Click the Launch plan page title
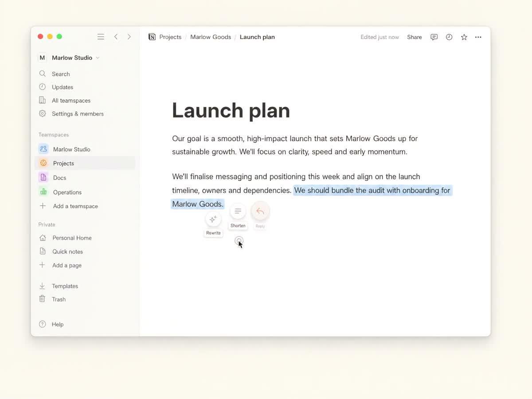 pos(231,110)
